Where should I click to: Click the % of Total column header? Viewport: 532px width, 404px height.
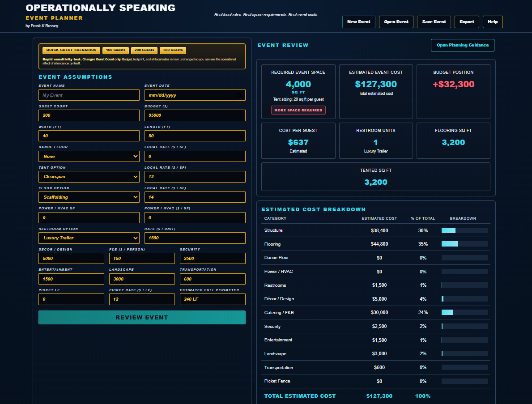(423, 218)
